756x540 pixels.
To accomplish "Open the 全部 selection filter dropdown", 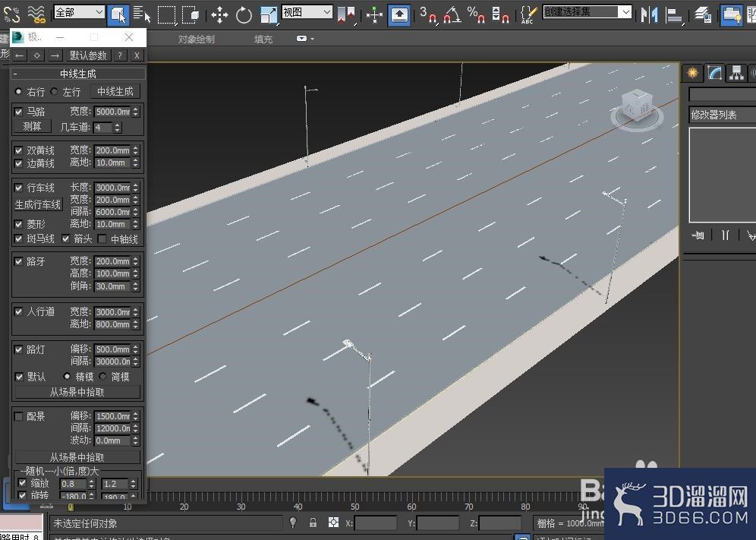I will click(79, 12).
